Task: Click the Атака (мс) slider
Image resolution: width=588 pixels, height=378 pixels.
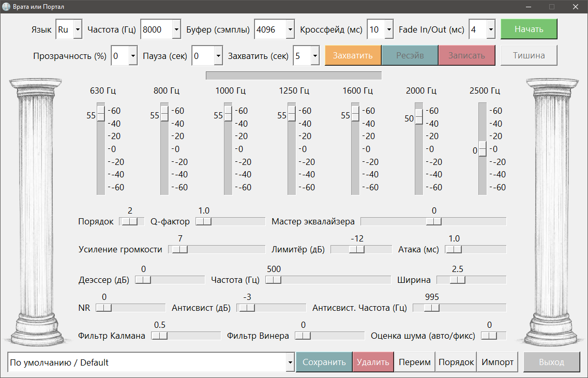Action: 475,249
